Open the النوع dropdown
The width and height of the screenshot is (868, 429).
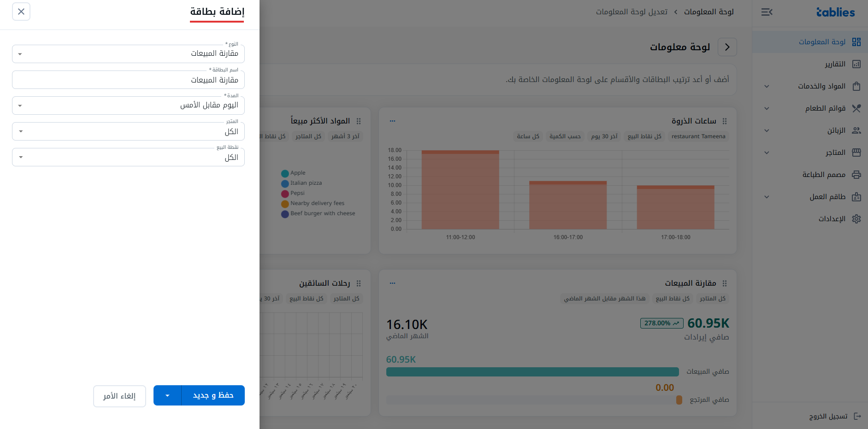tap(128, 54)
